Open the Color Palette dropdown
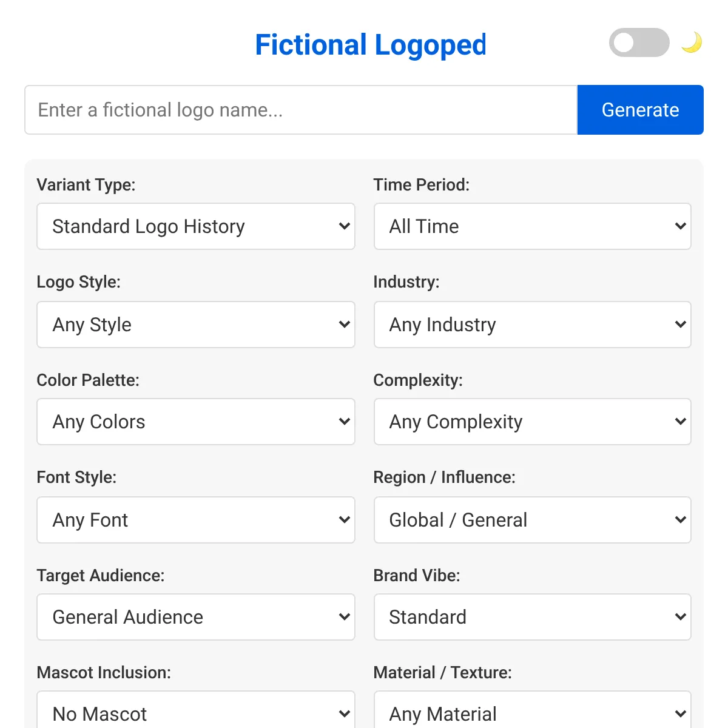Screen dimensions: 728x728 [x=196, y=422]
